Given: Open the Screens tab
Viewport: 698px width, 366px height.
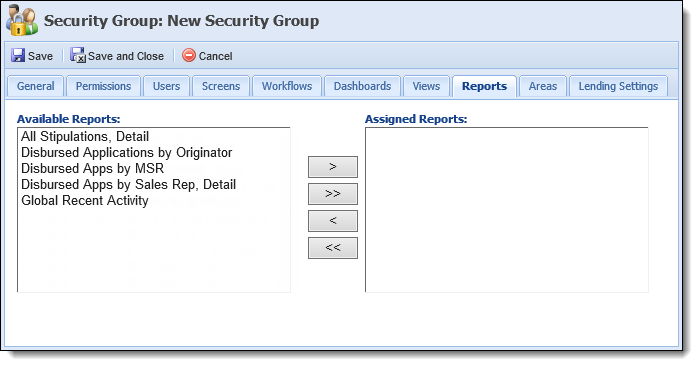Looking at the screenshot, I should (221, 86).
